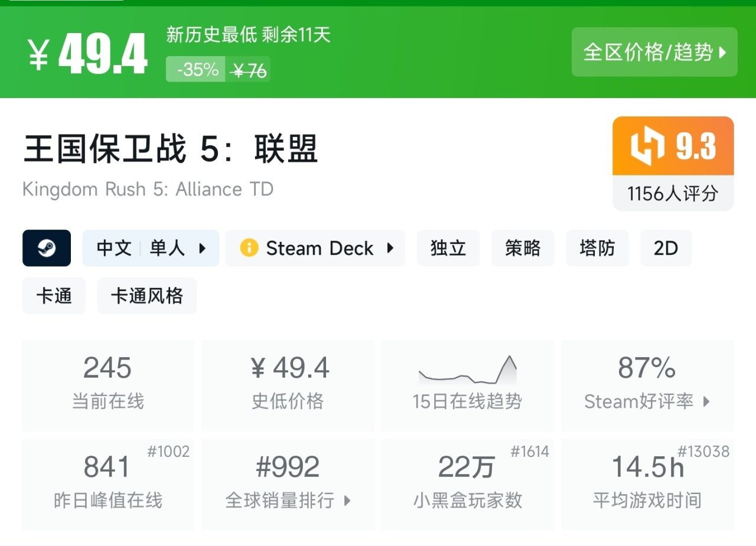Screen dimensions: 756x546
Task: Select the 卡通 tag
Action: click(54, 296)
